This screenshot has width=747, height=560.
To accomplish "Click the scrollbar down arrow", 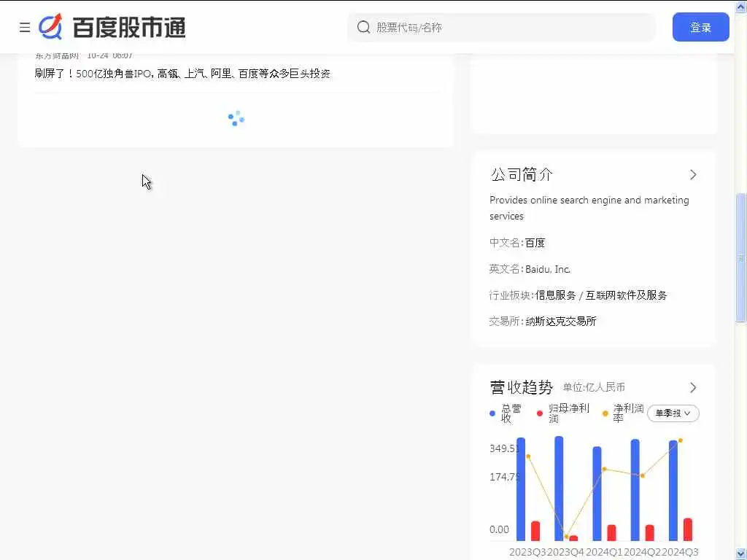I will click(741, 554).
